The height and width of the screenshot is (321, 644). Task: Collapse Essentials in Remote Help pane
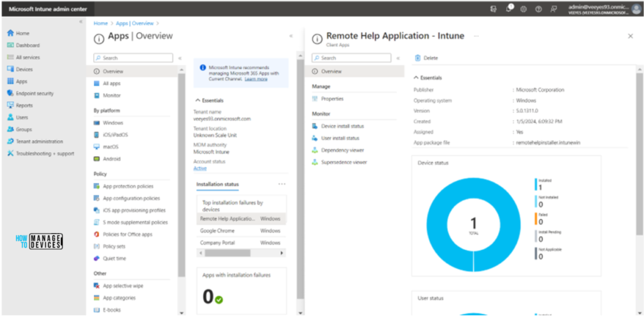pyautogui.click(x=428, y=78)
